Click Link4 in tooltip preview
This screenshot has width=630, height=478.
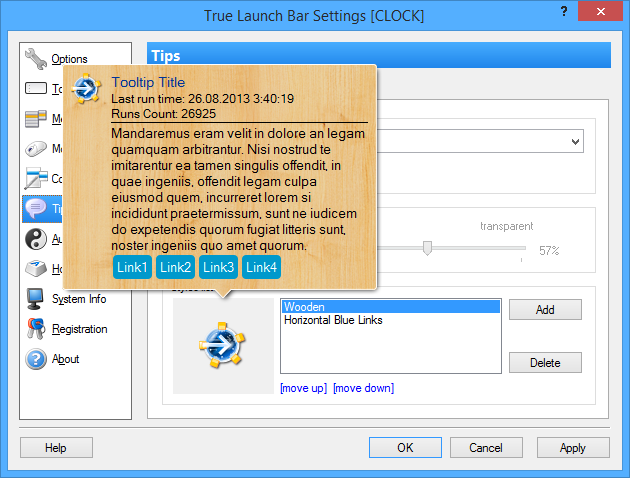(x=261, y=267)
